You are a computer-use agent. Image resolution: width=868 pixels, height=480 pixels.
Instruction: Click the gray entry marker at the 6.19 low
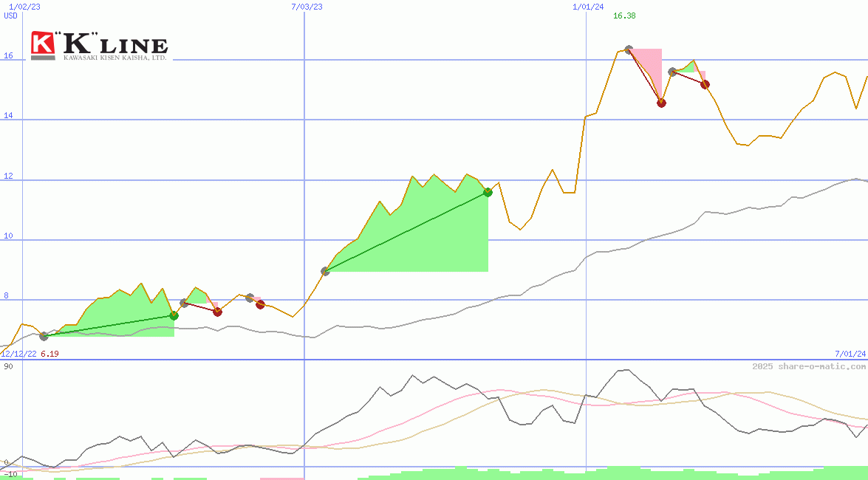click(44, 336)
